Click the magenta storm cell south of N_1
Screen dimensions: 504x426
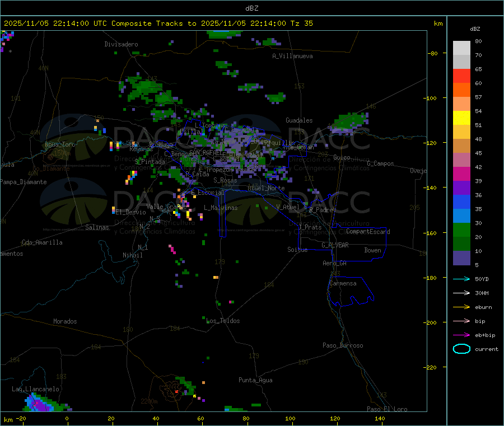(172, 249)
